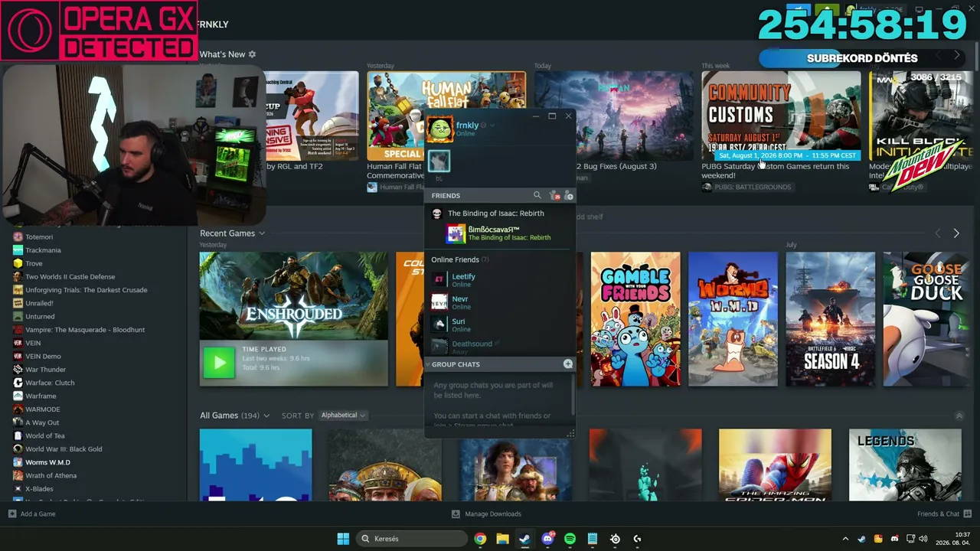
Task: Click the green Play button for Enshrouded
Action: [x=219, y=363]
